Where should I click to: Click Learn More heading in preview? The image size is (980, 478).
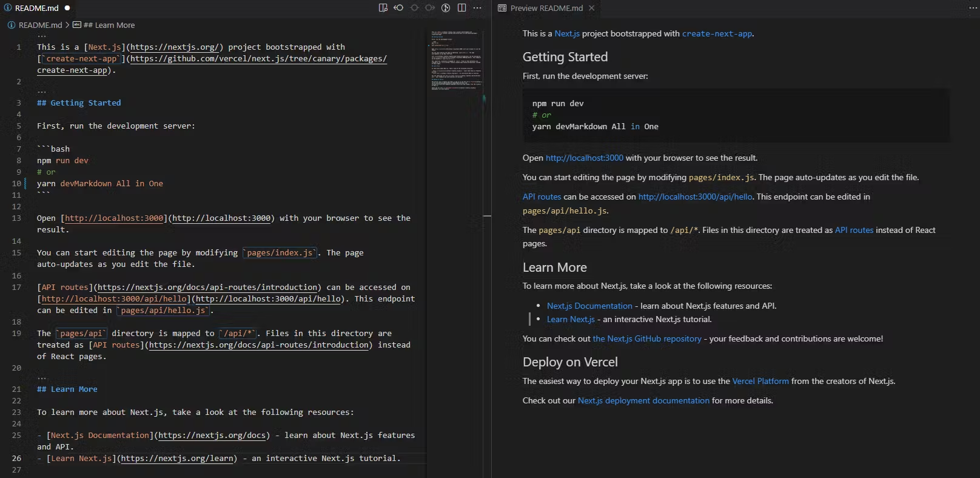555,268
